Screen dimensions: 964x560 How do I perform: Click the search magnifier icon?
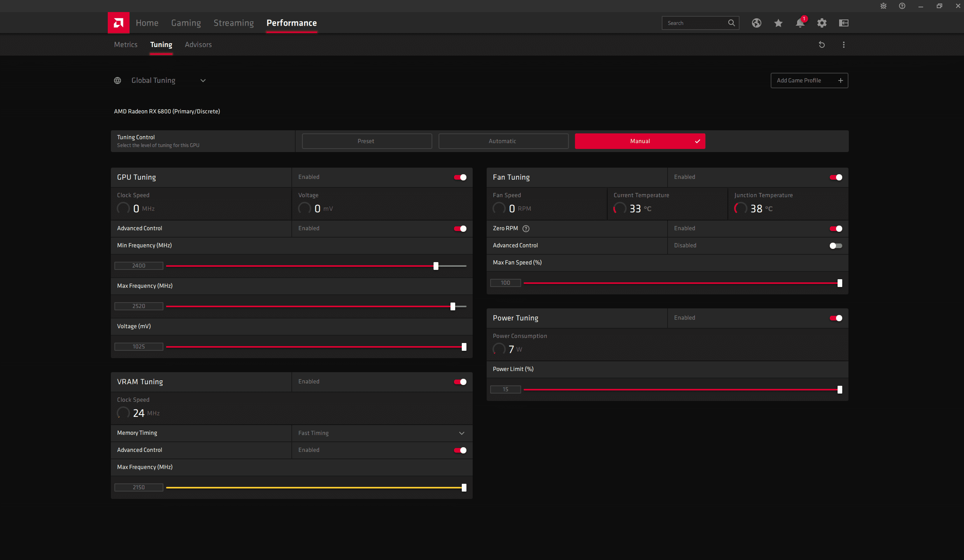pos(731,23)
